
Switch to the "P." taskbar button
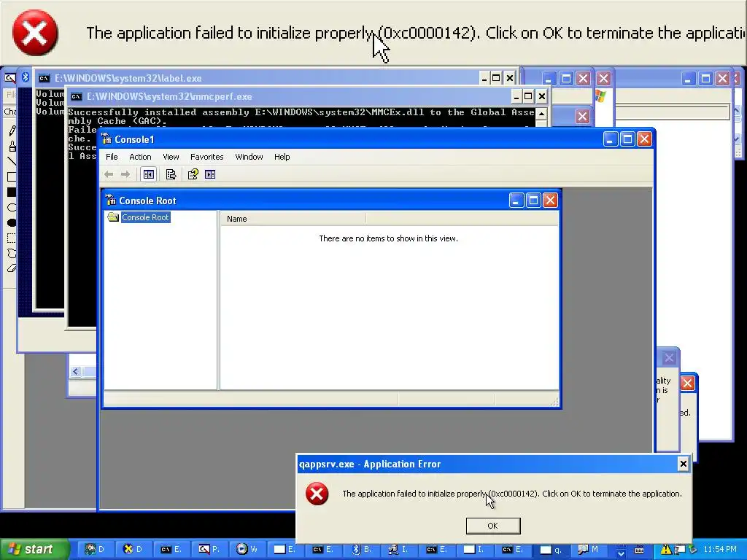pos(209,550)
